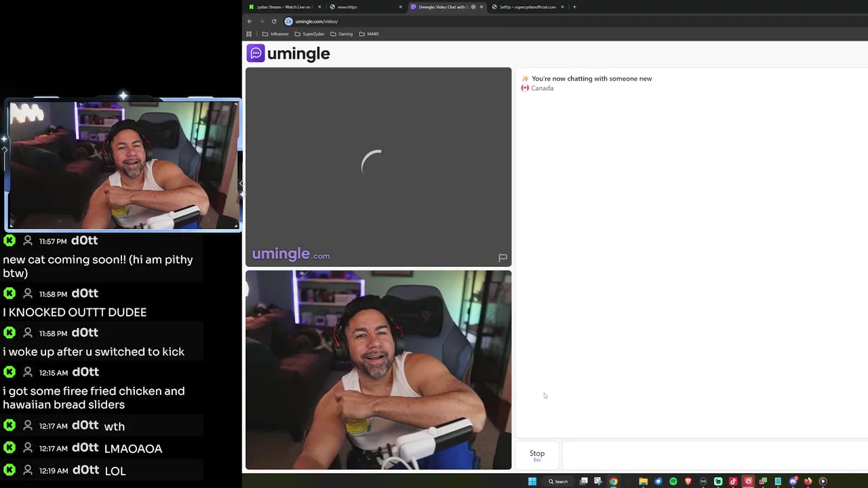Viewport: 868px width, 488px height.
Task: Click the browser forward arrow
Action: (x=262, y=21)
